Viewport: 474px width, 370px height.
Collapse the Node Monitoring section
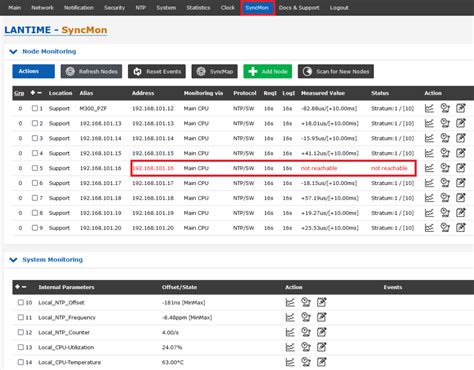(x=13, y=52)
